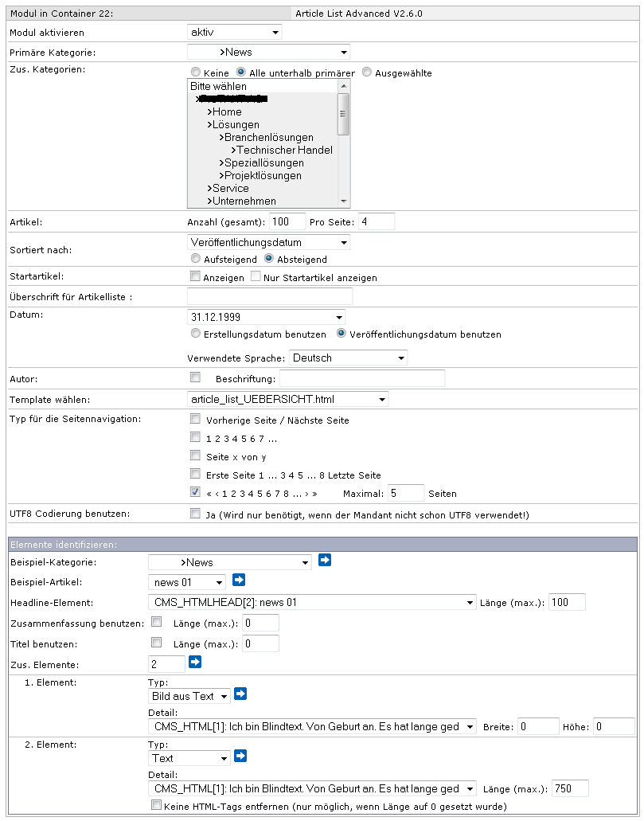
Task: Click blue arrow beside Bild aus Text type
Action: (x=240, y=694)
